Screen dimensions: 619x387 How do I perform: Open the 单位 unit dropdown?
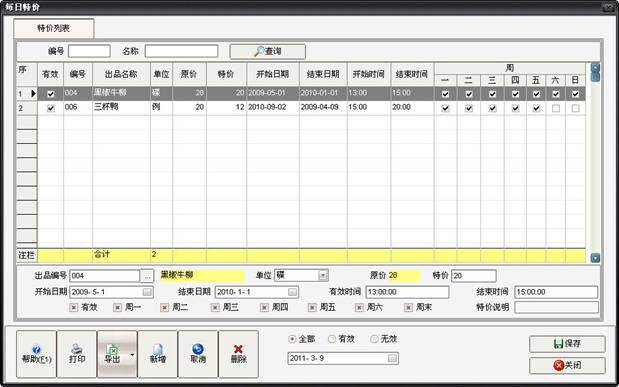point(323,275)
